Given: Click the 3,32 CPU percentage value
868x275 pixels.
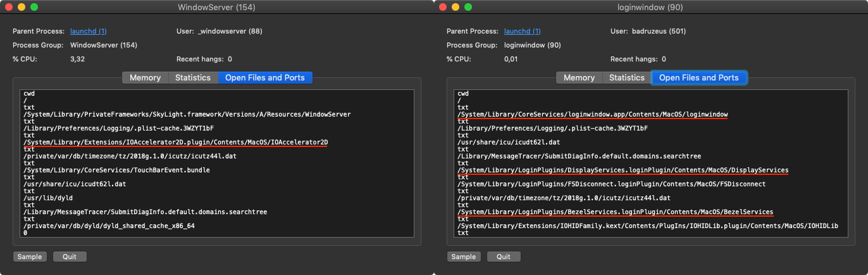Looking at the screenshot, I should click(78, 59).
